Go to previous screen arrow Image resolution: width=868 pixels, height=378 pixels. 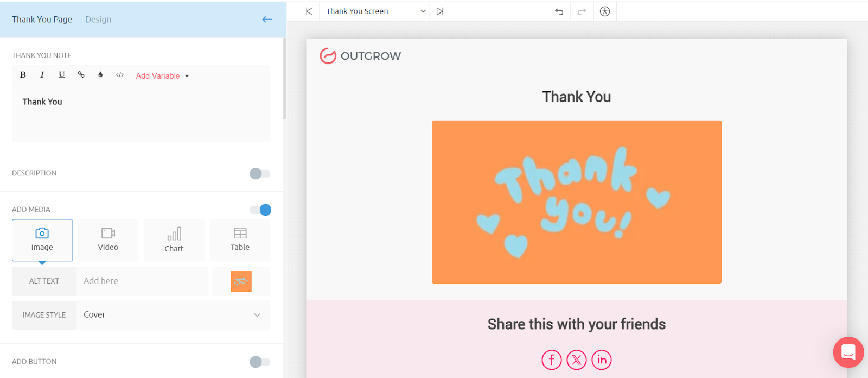(x=309, y=11)
